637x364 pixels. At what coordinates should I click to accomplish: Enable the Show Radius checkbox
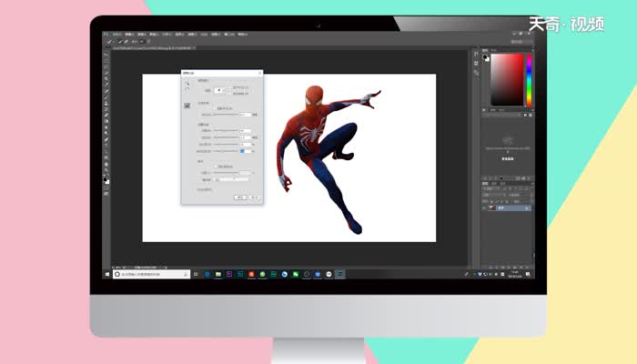point(231,87)
